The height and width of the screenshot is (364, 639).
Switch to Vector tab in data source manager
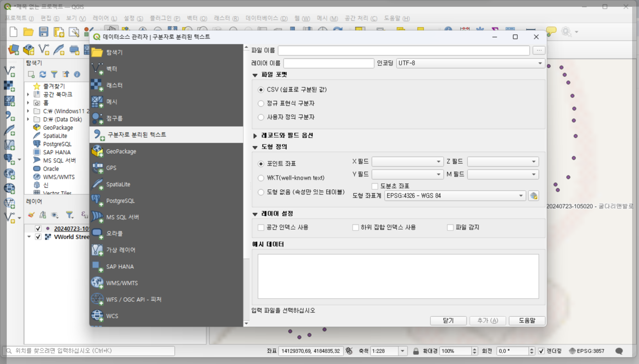(166, 69)
